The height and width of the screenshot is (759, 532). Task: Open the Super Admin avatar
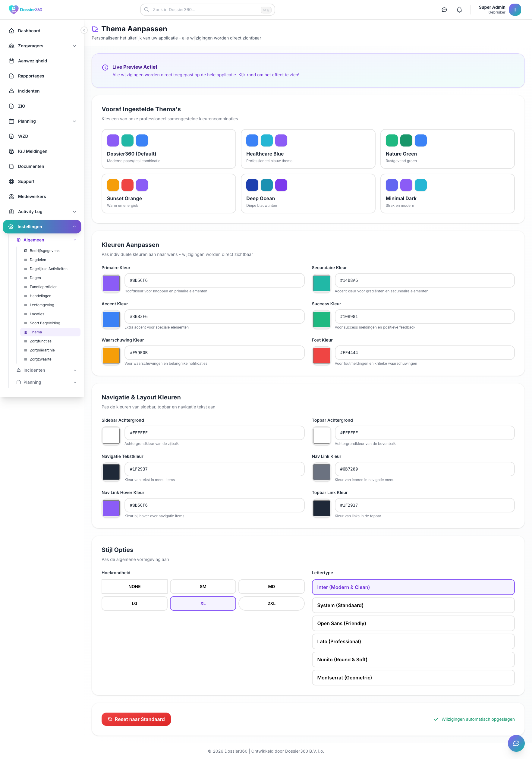pyautogui.click(x=515, y=10)
